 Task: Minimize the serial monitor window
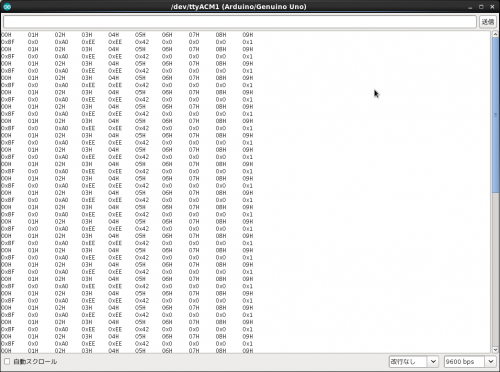coord(470,7)
